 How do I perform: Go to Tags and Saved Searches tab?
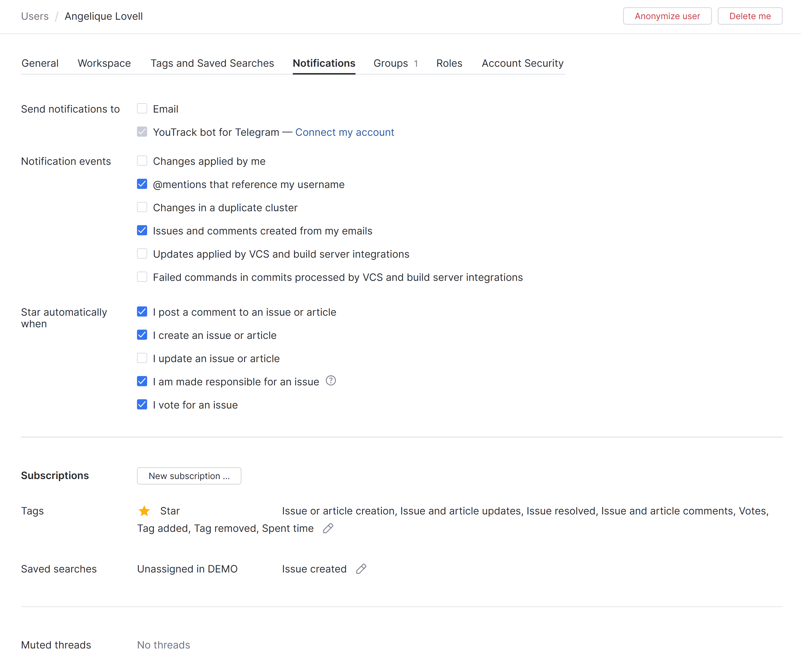pos(212,63)
